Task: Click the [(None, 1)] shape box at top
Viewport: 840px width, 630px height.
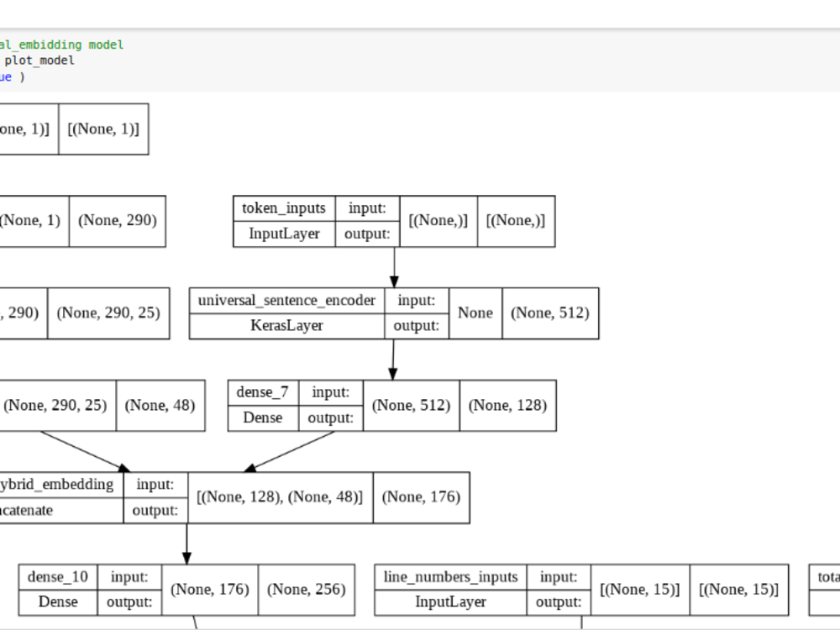Action: 102,129
